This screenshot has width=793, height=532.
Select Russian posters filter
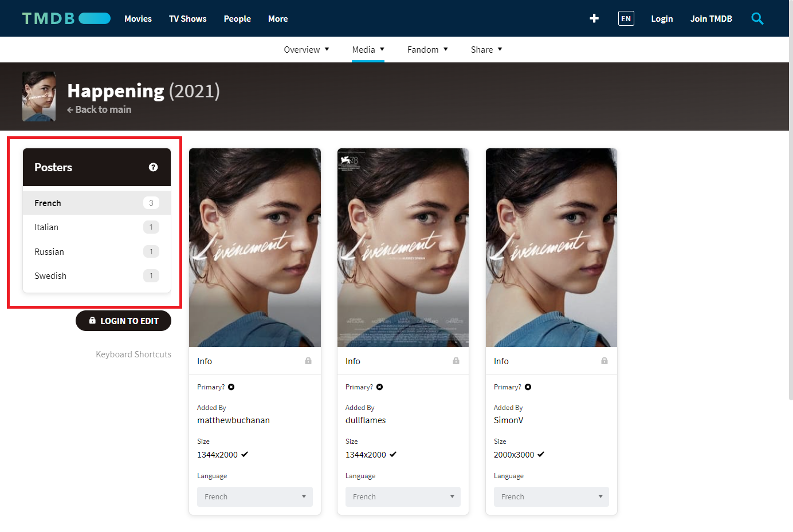pos(97,251)
